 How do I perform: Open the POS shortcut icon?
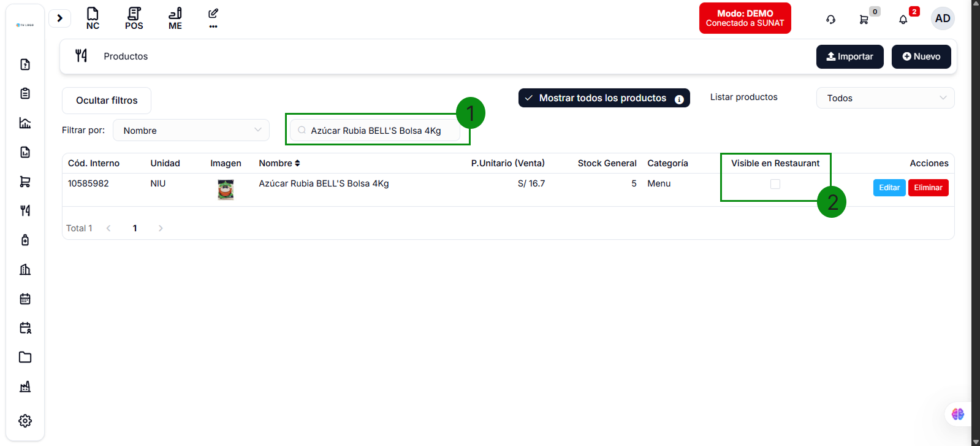point(134,18)
